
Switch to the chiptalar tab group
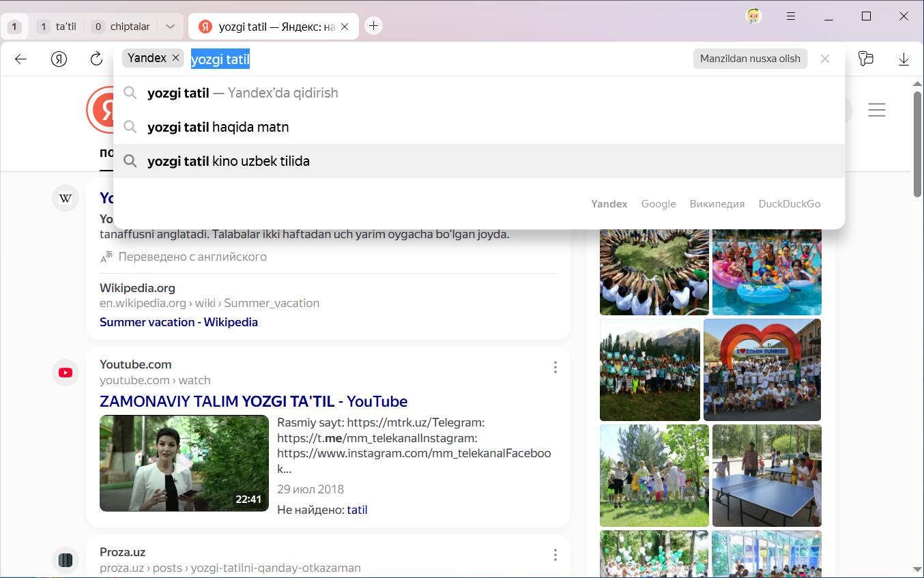122,27
